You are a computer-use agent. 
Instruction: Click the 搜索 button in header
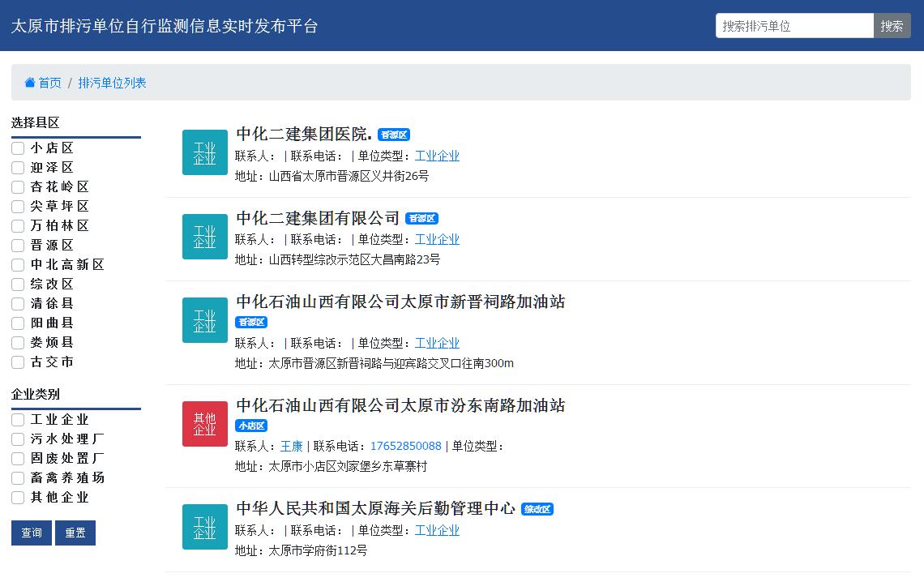(892, 26)
